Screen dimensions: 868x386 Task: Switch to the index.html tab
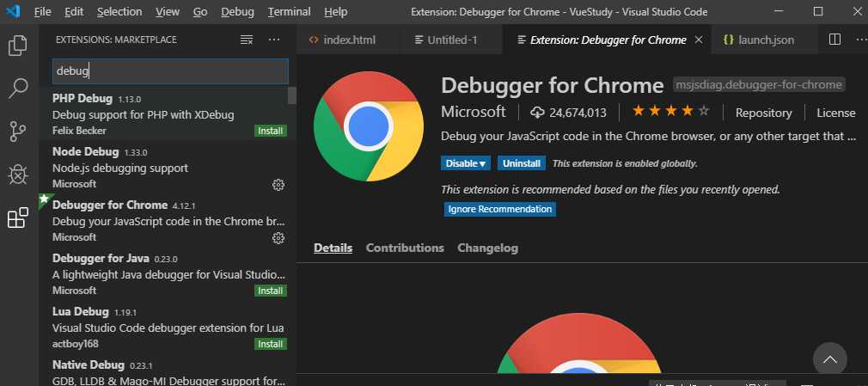point(349,40)
